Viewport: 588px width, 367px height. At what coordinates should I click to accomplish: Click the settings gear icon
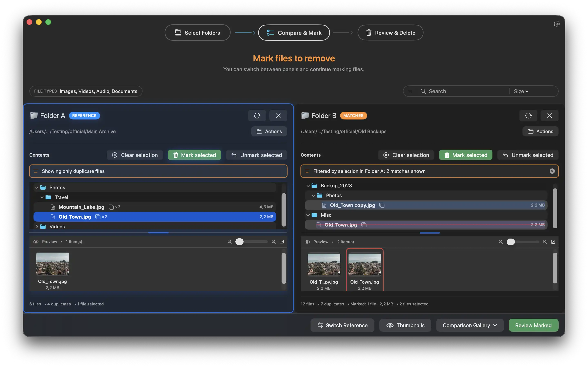pos(556,24)
